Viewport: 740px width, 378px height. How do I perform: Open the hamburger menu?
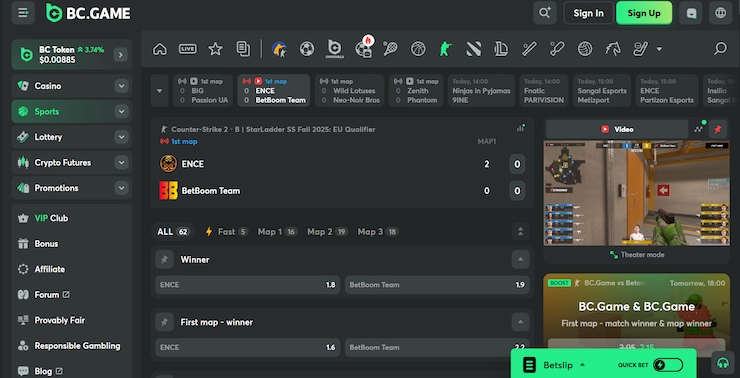coord(23,13)
